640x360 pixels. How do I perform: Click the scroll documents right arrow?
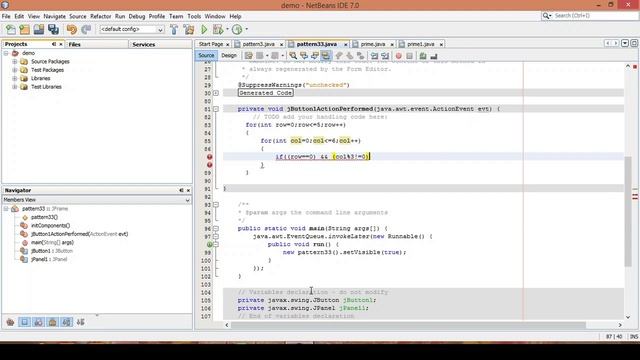click(x=616, y=43)
